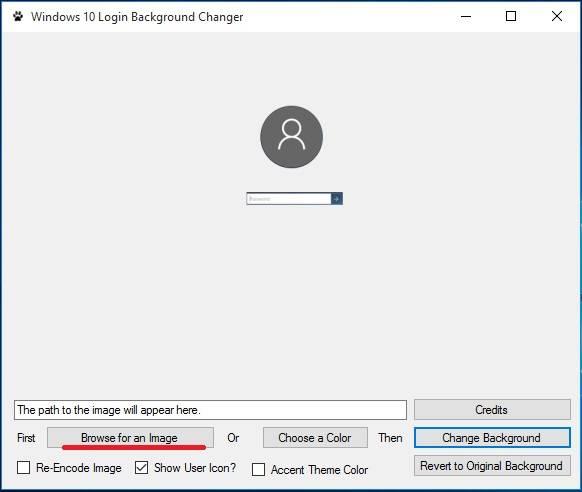Enable the Re-Encode Image checkbox
The width and height of the screenshot is (582, 492).
pos(23,468)
